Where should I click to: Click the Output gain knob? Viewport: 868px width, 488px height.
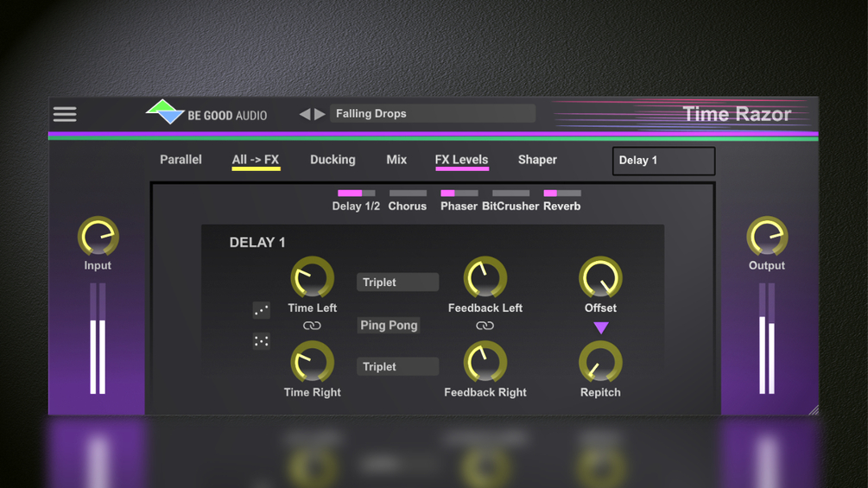(767, 237)
